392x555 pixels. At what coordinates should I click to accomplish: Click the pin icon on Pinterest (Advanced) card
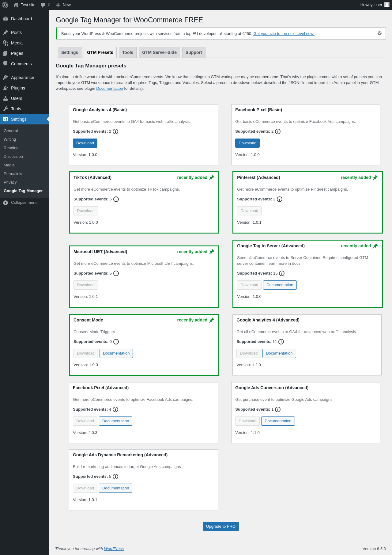[x=375, y=178]
